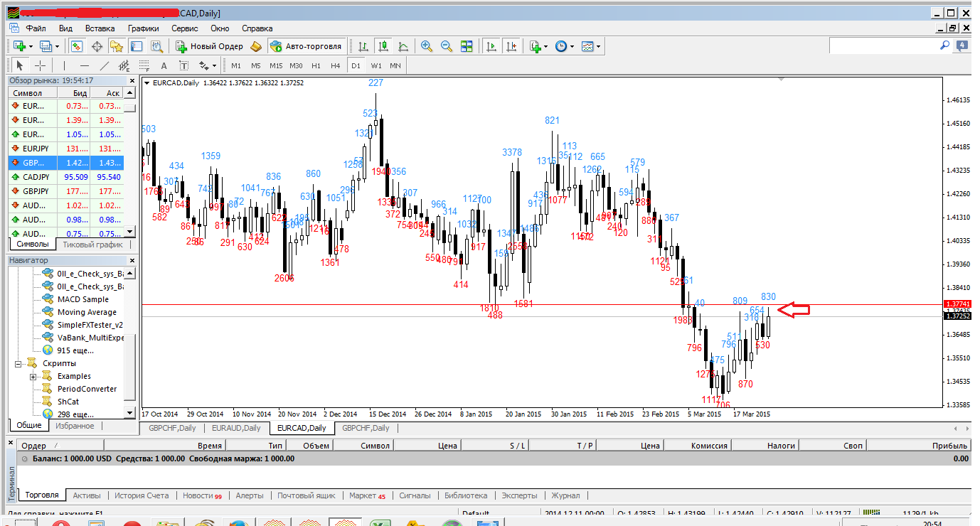This screenshot has width=980, height=526.
Task: Close the Обзор рынка panel
Action: pos(131,80)
